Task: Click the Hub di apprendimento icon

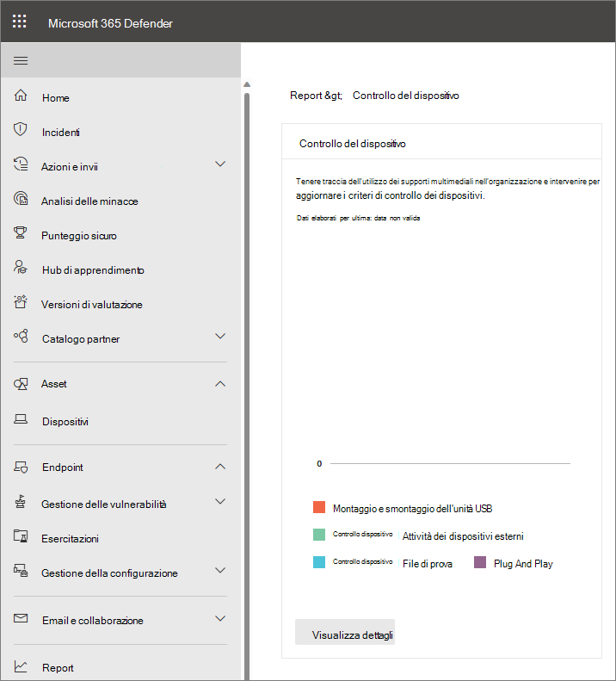Action: point(21,267)
